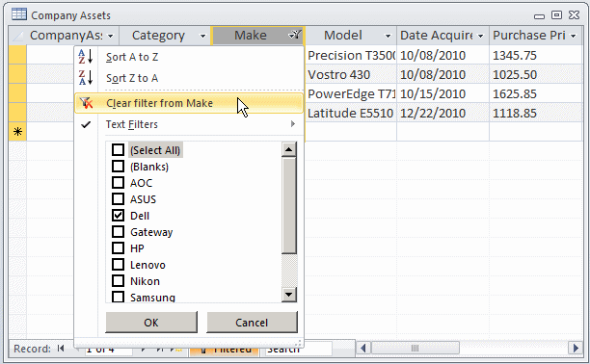Click the horizontal scrollbar right arrow
Screen dimensions: 590x364
click(576, 349)
